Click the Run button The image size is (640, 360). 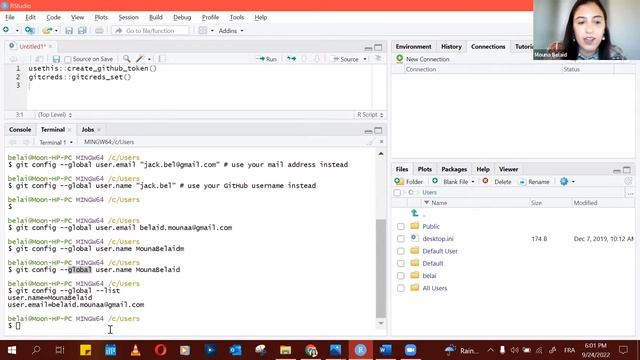point(267,59)
